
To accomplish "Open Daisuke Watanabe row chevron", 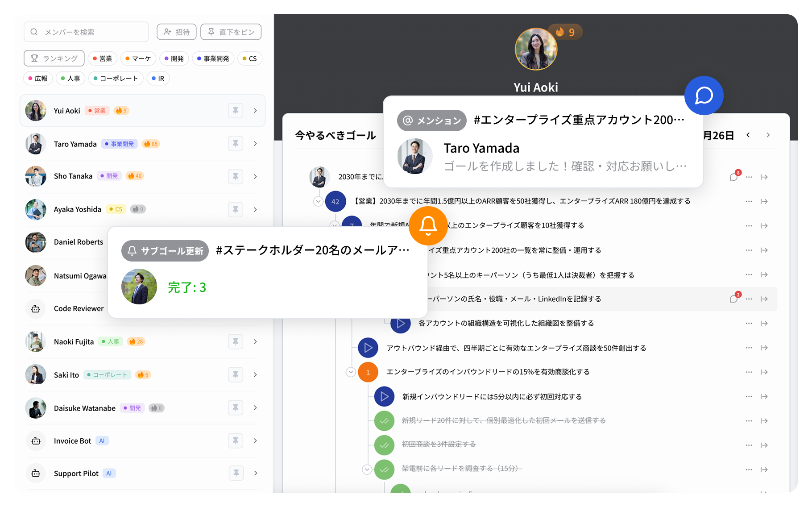I will (x=255, y=407).
